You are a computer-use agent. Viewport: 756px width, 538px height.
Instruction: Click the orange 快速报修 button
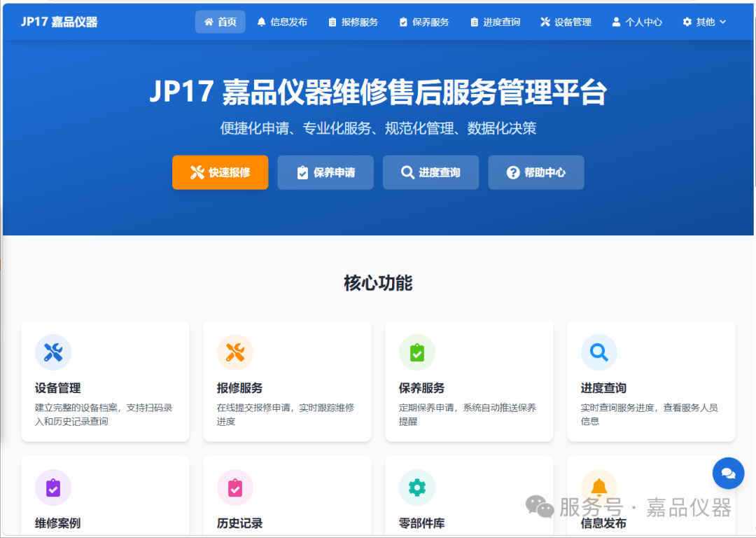[220, 172]
